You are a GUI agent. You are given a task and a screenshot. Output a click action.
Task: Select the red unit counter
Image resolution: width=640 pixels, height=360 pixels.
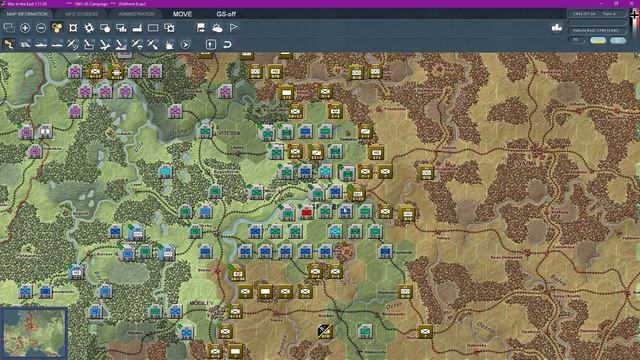[307, 213]
